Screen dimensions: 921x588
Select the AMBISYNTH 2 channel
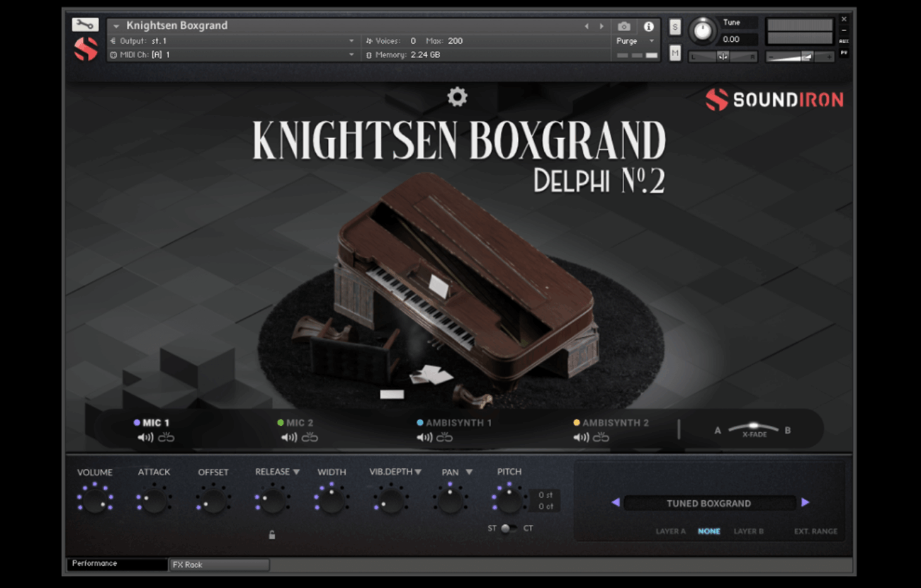(x=611, y=423)
